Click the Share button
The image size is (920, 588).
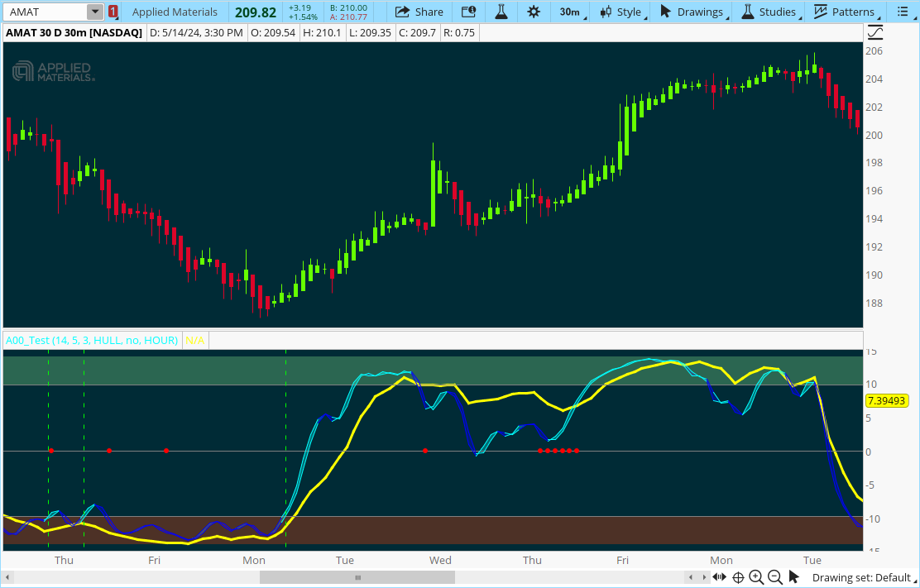(x=419, y=12)
